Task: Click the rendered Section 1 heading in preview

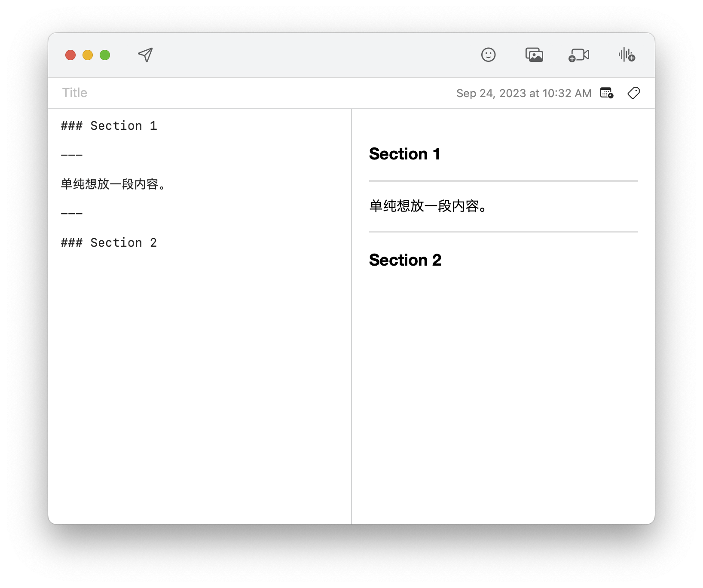Action: 404,154
